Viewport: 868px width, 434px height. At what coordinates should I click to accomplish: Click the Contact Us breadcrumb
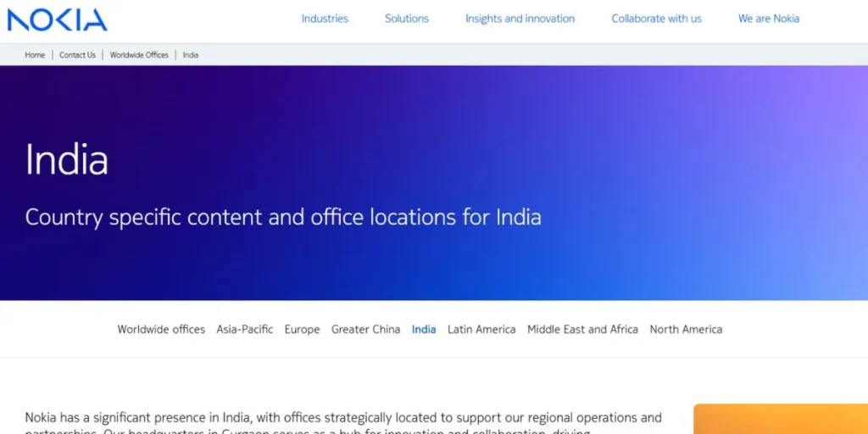77,55
